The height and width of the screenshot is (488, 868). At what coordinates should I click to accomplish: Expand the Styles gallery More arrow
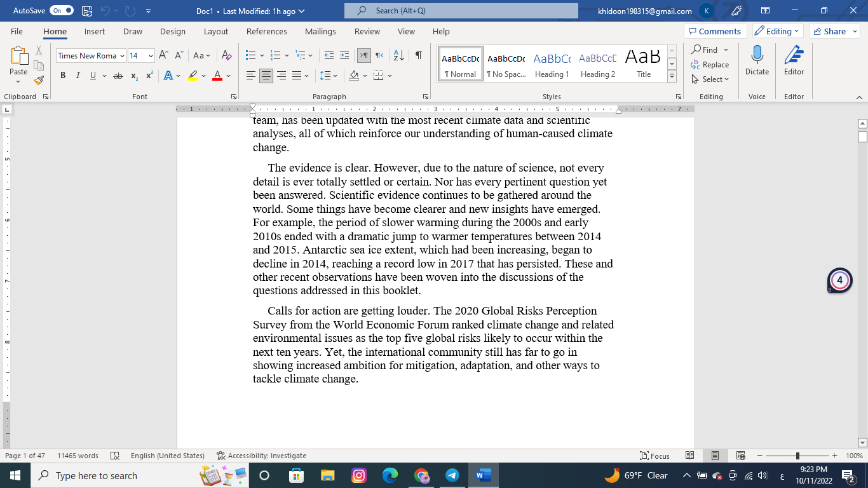pos(672,76)
